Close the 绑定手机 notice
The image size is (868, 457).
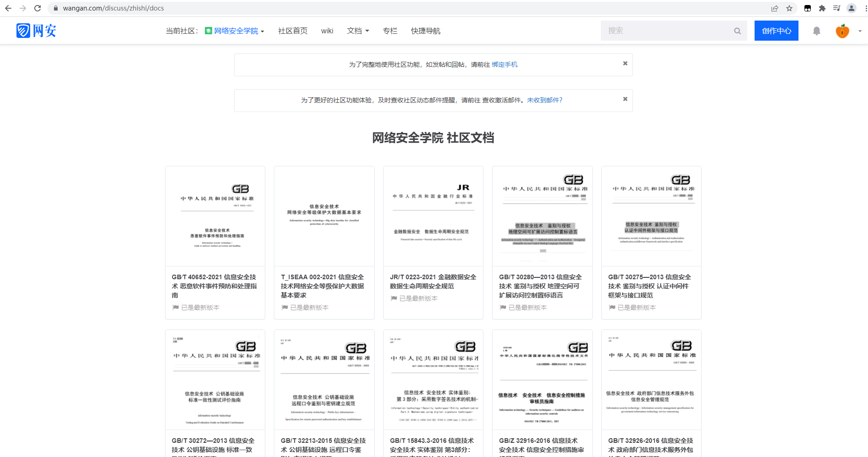[x=625, y=64]
